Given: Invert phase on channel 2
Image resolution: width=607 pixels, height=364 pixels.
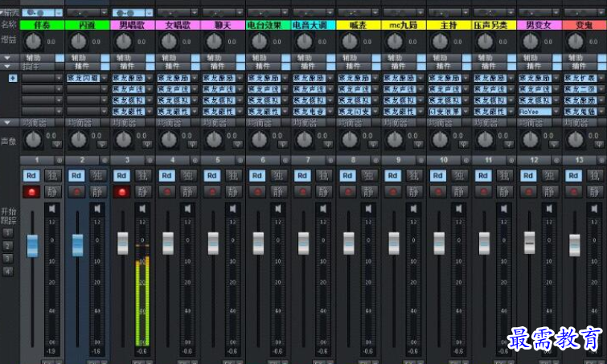Looking at the screenshot, I should coord(102,145).
